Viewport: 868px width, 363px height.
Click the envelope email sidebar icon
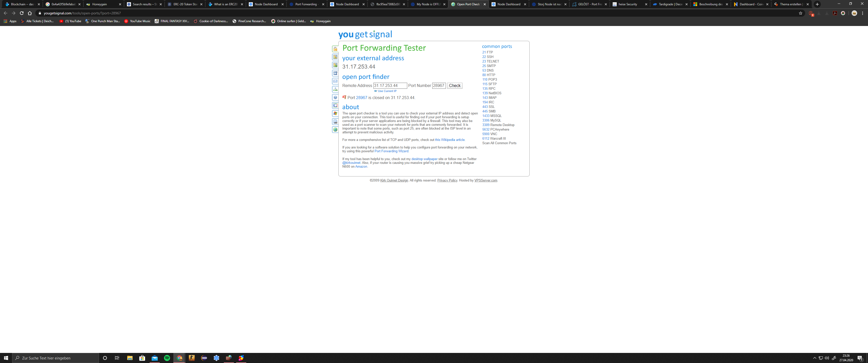[x=335, y=81]
